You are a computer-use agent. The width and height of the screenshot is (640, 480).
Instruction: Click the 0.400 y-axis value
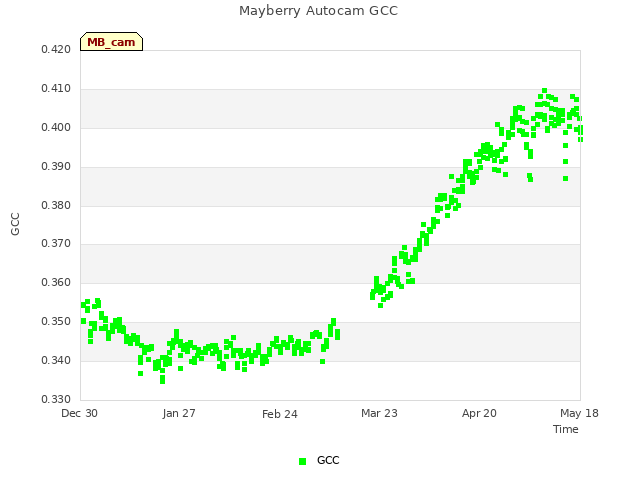point(56,128)
